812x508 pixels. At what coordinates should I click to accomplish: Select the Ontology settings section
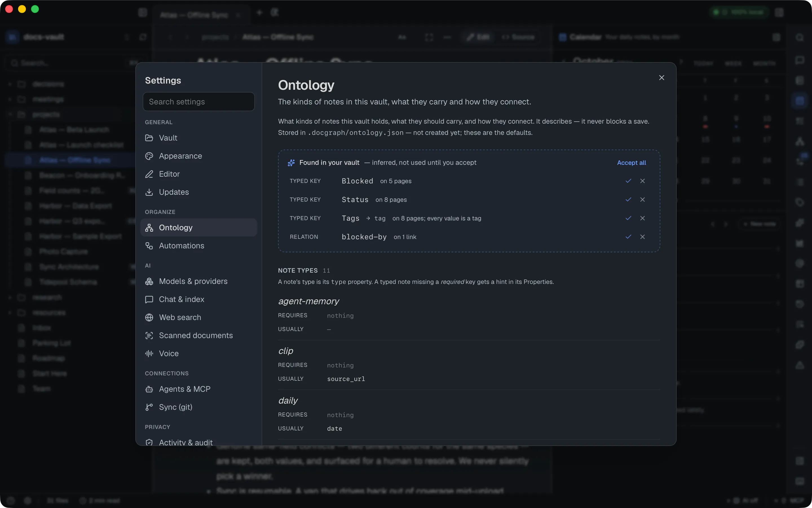[199, 228]
